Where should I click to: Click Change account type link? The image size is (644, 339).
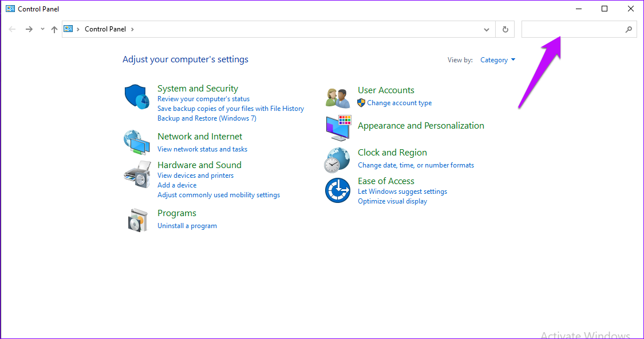click(x=399, y=103)
